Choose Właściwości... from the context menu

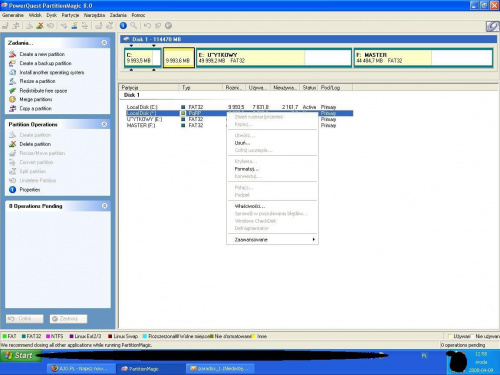pos(272,206)
